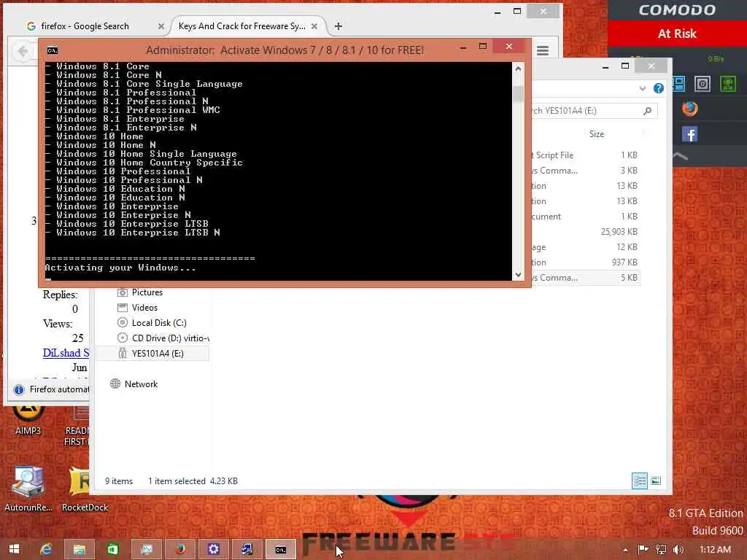Open the purple gear taskbar application

tap(214, 549)
